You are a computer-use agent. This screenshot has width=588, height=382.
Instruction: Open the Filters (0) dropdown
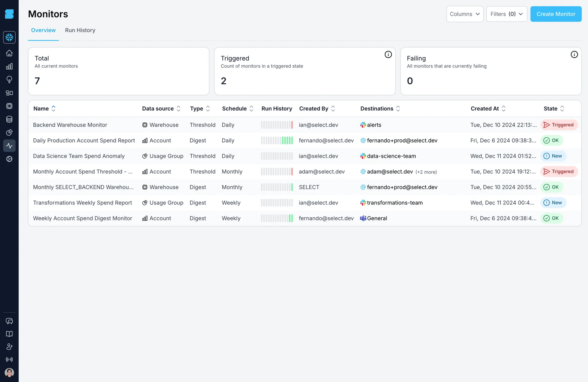[x=507, y=14]
